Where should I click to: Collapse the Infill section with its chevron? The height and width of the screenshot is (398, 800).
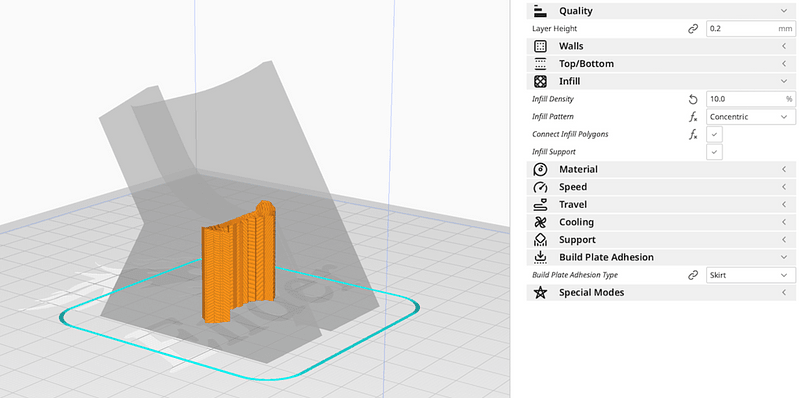pos(784,81)
